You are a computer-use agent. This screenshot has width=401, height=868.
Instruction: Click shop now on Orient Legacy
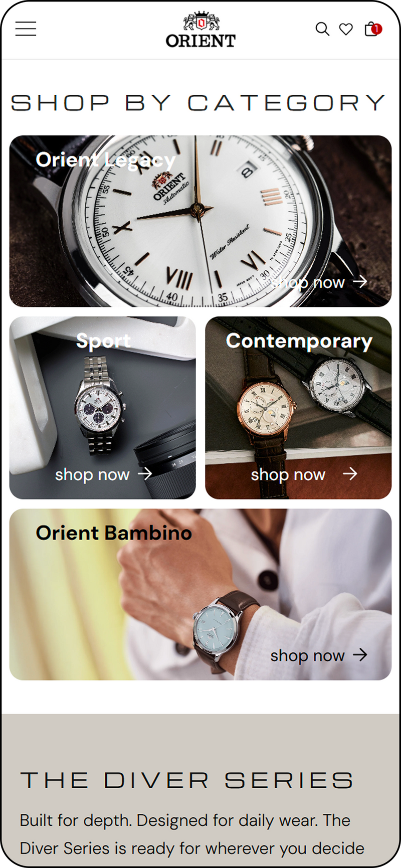(x=307, y=283)
